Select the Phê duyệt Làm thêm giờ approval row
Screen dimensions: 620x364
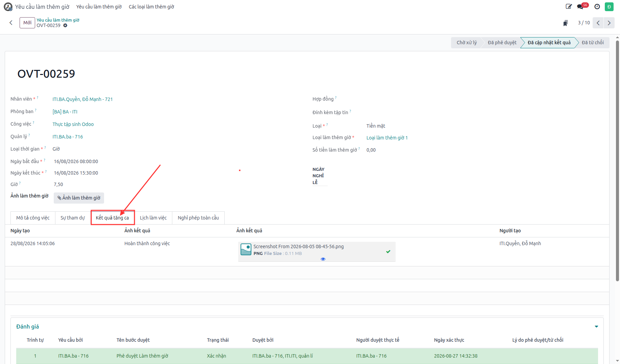click(307, 356)
